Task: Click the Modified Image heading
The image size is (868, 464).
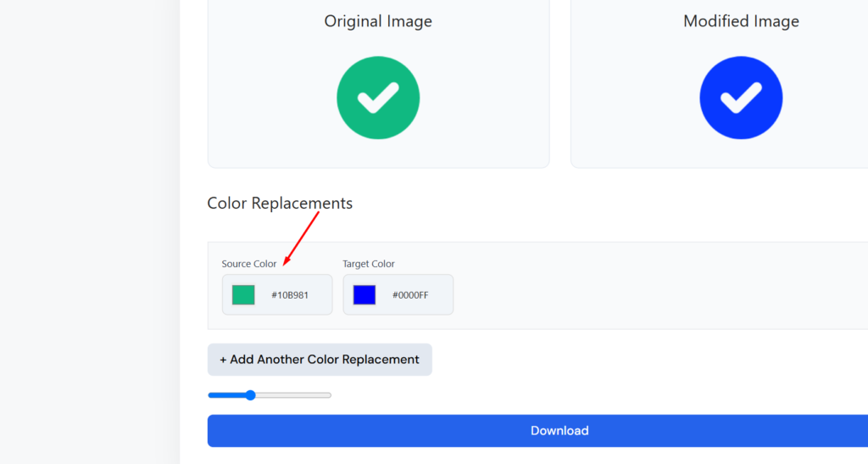Action: (x=741, y=21)
